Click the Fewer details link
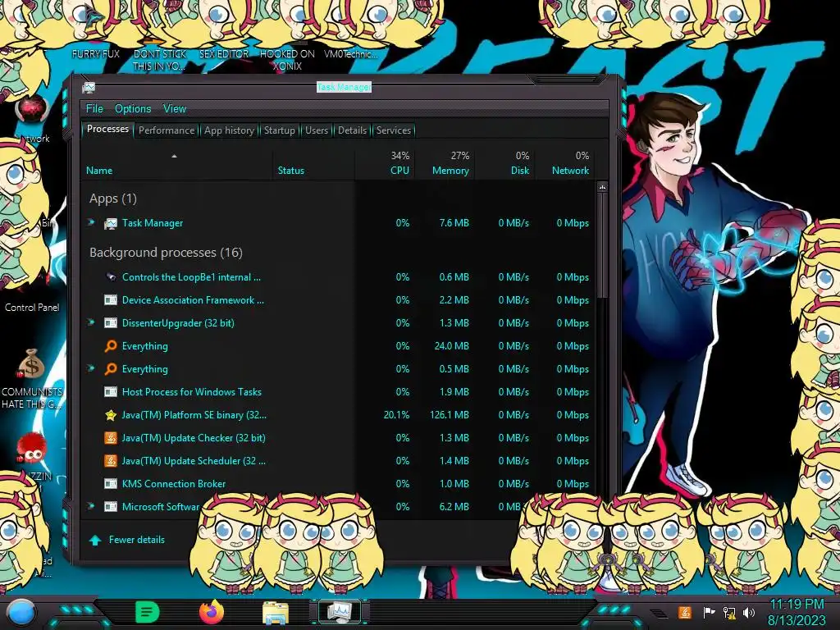Screen dimensions: 840x630 [137, 540]
